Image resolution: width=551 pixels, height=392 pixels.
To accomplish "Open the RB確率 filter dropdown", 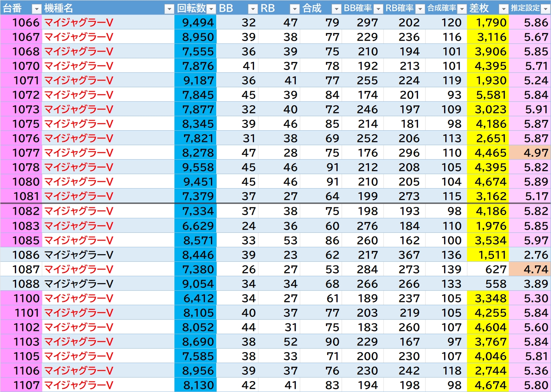I will coord(420,8).
